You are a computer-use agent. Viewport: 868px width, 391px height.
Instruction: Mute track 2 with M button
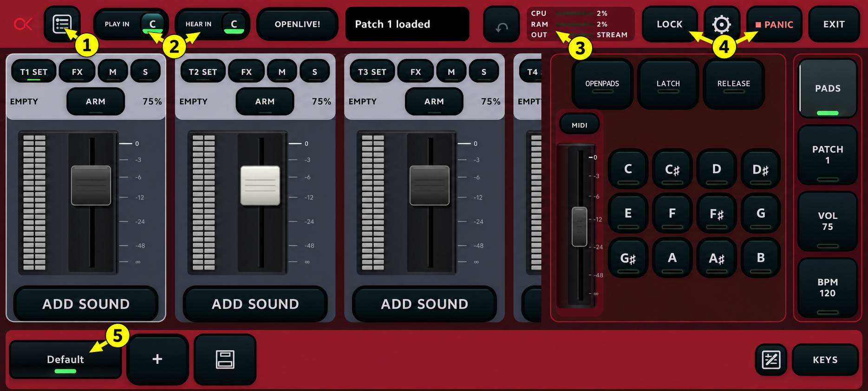point(282,72)
